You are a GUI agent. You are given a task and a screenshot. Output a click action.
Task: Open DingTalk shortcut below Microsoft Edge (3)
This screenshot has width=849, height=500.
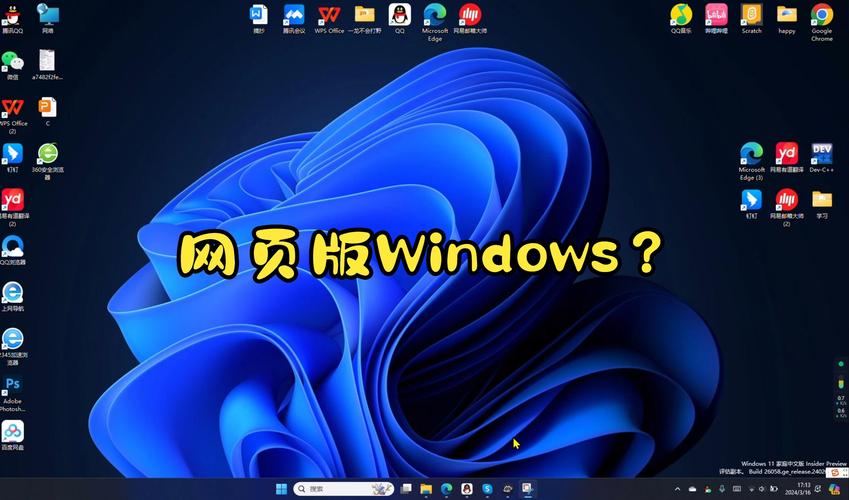click(752, 204)
